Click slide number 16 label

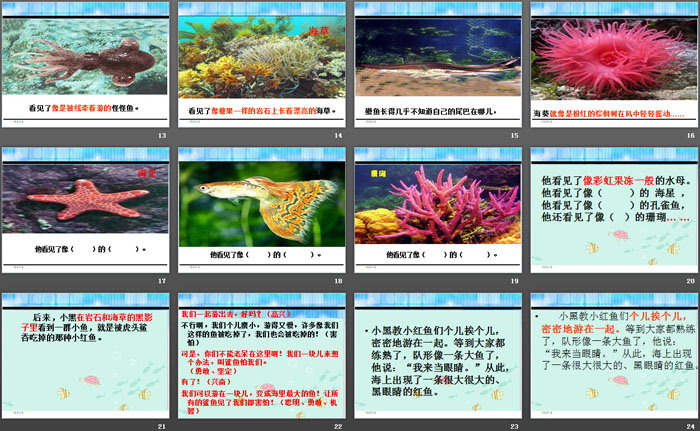(691, 135)
